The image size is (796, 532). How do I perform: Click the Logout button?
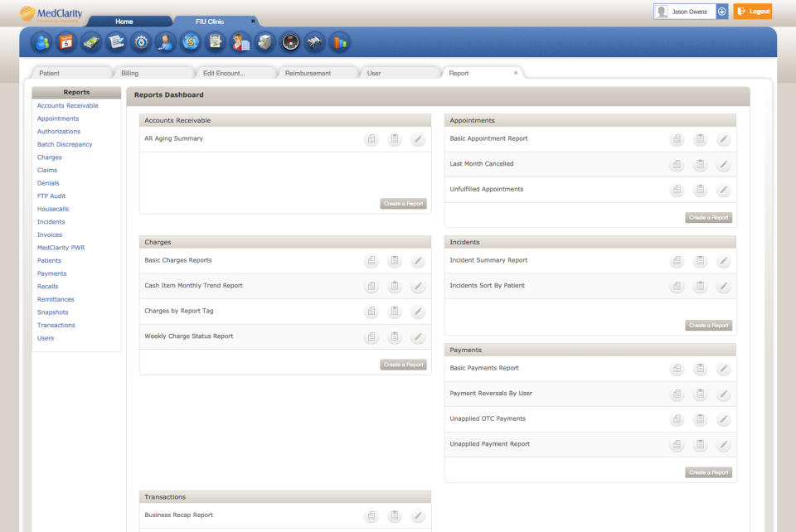(753, 12)
